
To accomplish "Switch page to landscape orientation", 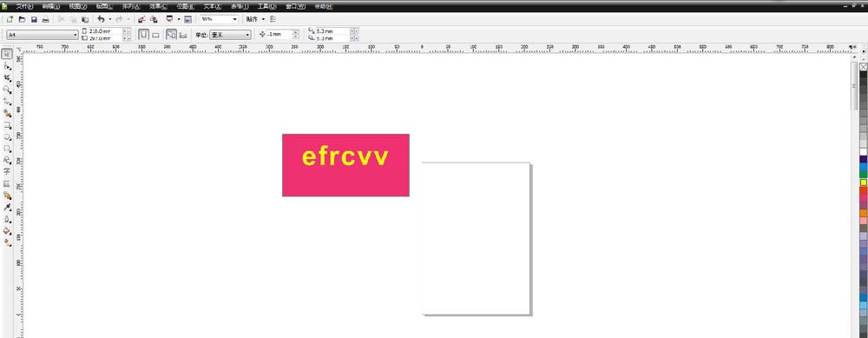I will (155, 35).
